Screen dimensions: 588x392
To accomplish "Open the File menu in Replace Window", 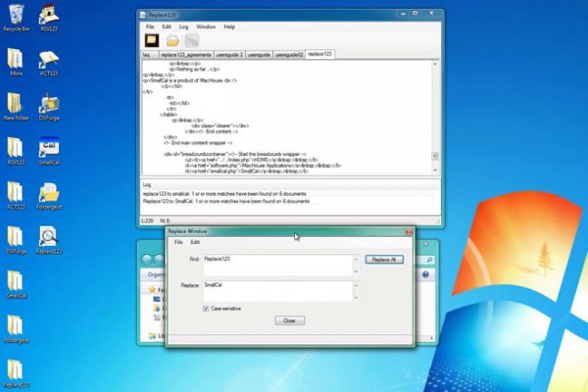I will pyautogui.click(x=178, y=242).
